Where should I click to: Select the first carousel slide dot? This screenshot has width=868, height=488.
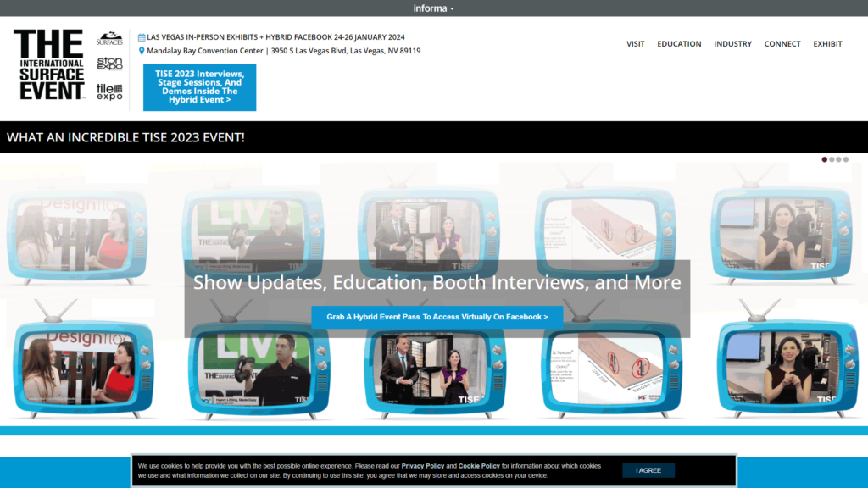pos(825,159)
